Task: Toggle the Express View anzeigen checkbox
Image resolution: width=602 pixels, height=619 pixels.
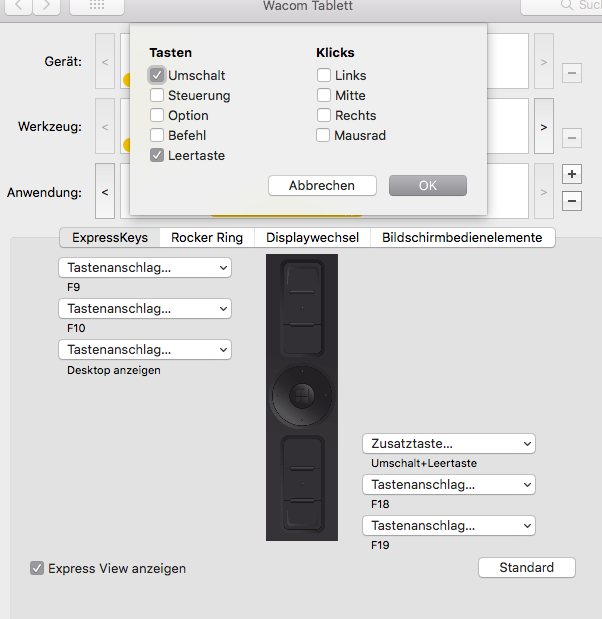Action: click(x=37, y=568)
